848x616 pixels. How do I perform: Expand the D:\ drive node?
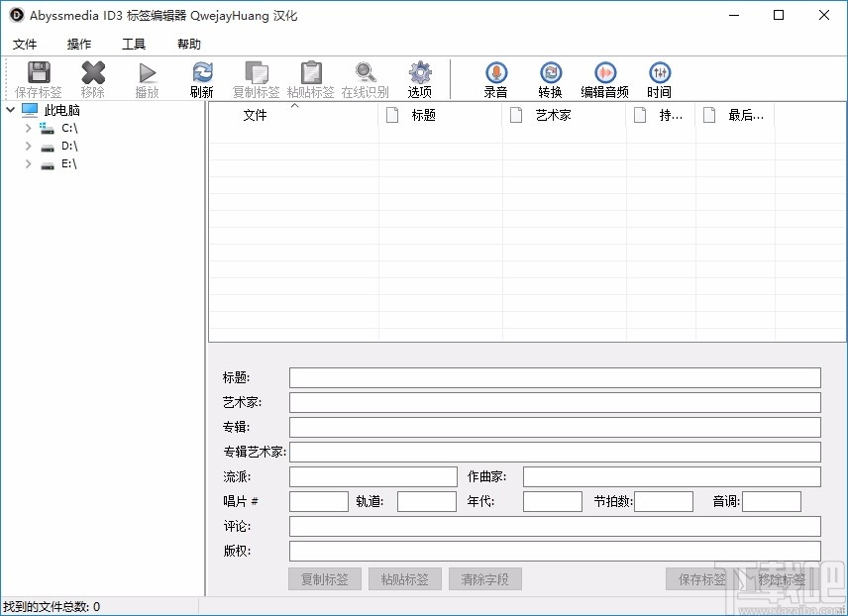tap(28, 146)
